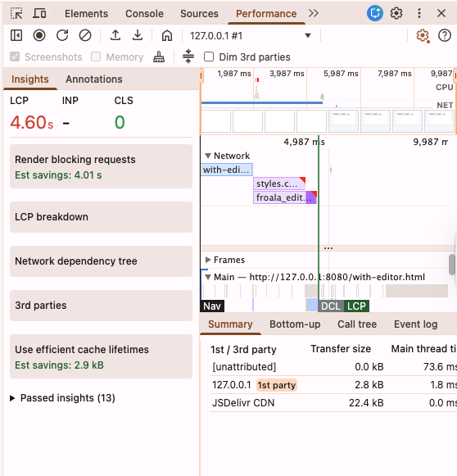Sort by Transfer size column header

click(341, 349)
